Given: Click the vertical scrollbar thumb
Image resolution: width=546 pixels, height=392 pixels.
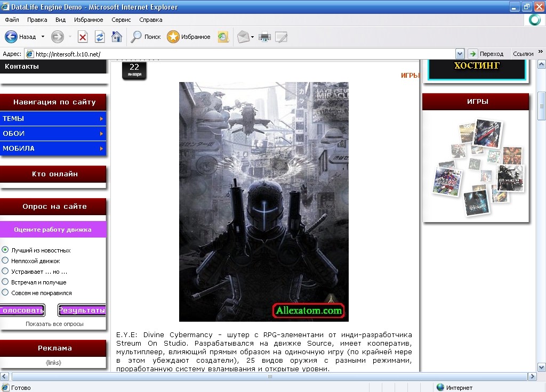Looking at the screenshot, I should (x=542, y=106).
